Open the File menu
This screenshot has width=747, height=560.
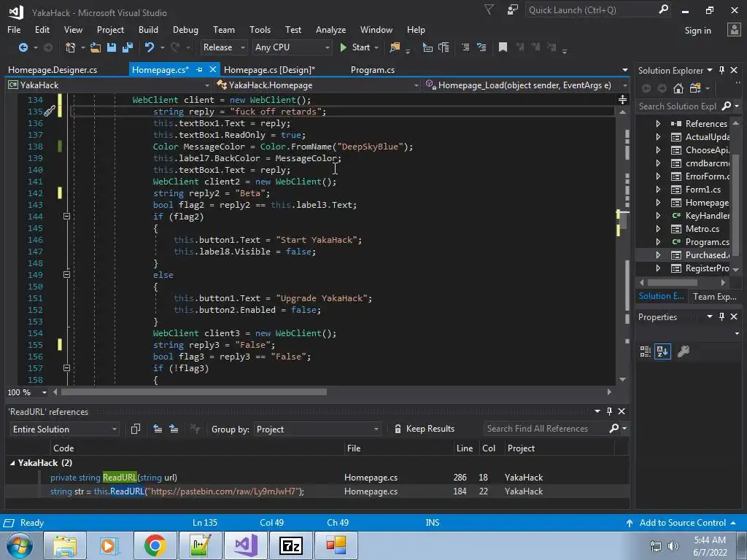tap(14, 29)
